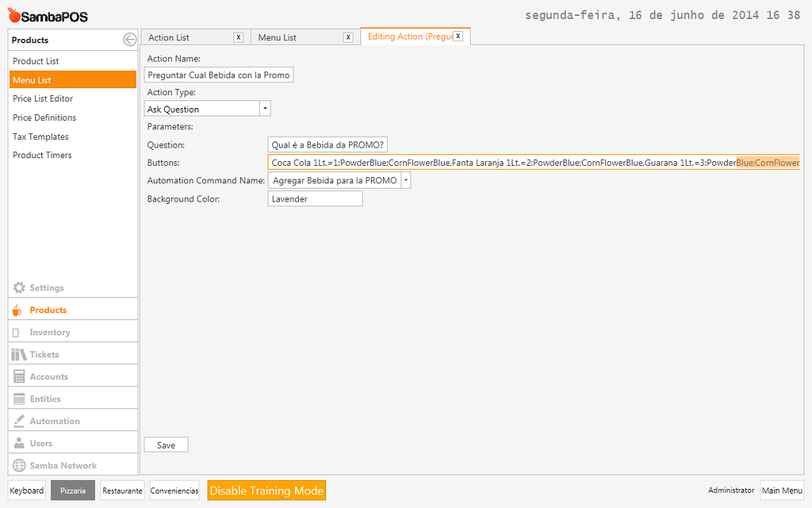Click the Lavender Background Color field

[x=315, y=198]
